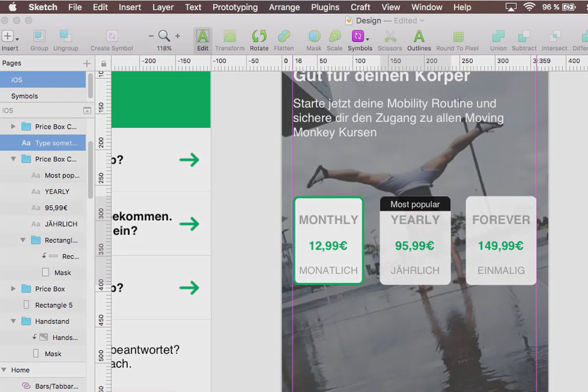588x392 pixels.
Task: Click the Scale tool icon
Action: click(335, 37)
